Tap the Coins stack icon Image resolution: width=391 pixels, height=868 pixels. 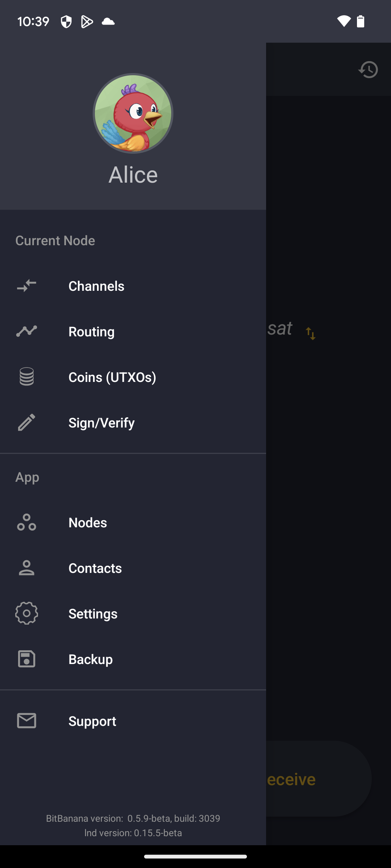tap(26, 377)
